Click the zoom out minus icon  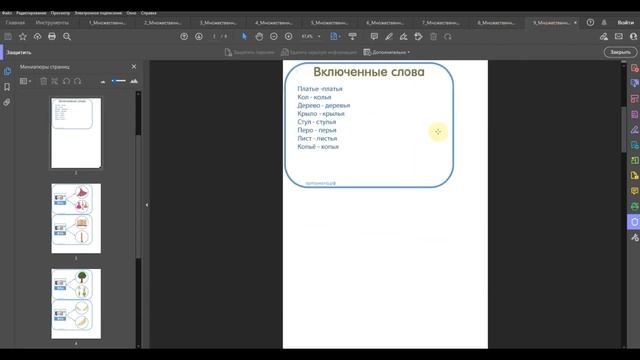click(274, 37)
